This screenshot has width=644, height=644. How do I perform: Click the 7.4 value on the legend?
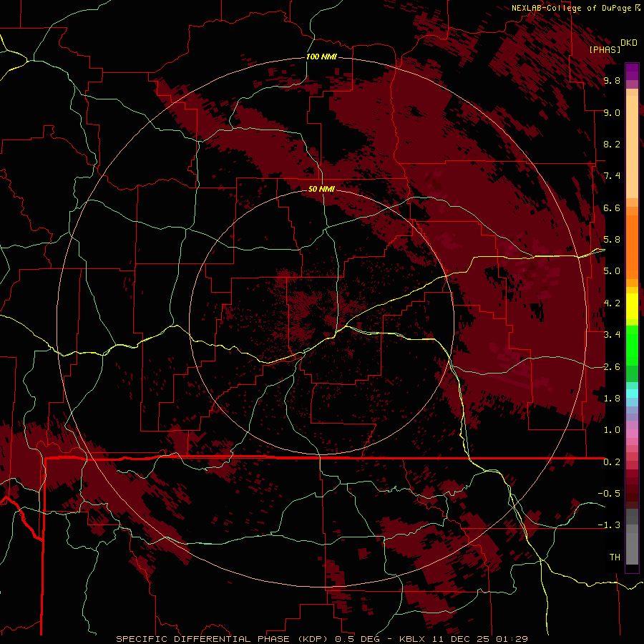point(612,176)
